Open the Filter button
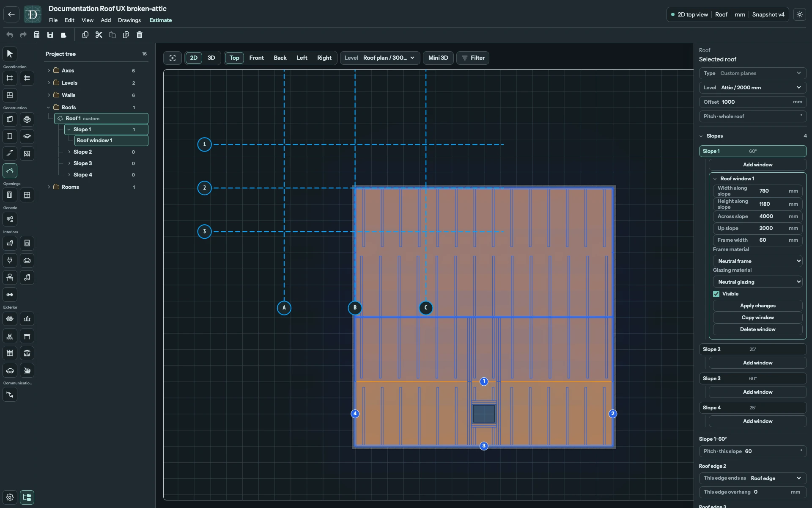 point(473,58)
